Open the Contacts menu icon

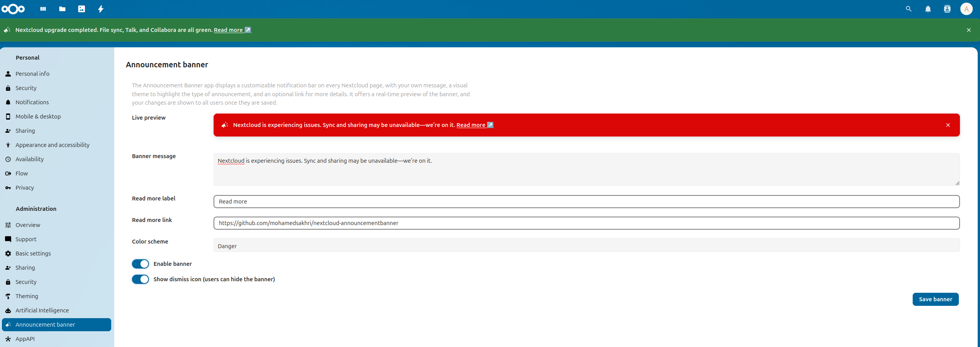pyautogui.click(x=947, y=9)
